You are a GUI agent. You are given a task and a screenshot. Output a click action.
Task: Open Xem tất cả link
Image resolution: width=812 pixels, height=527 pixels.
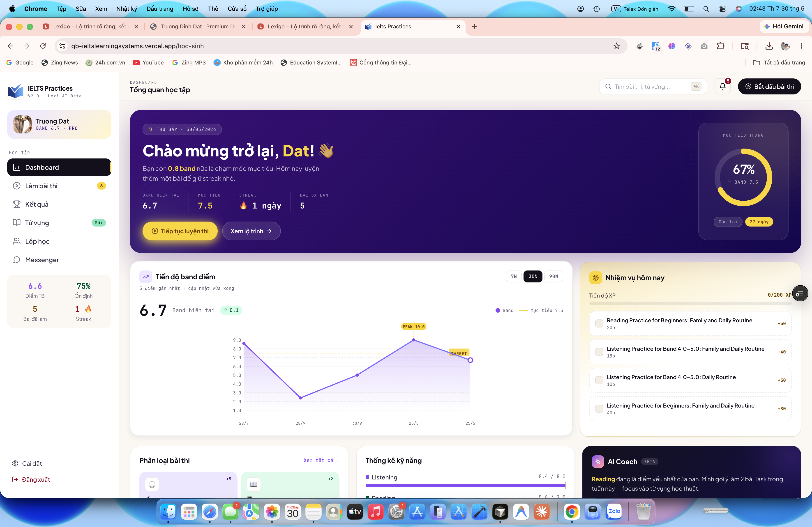click(x=321, y=461)
